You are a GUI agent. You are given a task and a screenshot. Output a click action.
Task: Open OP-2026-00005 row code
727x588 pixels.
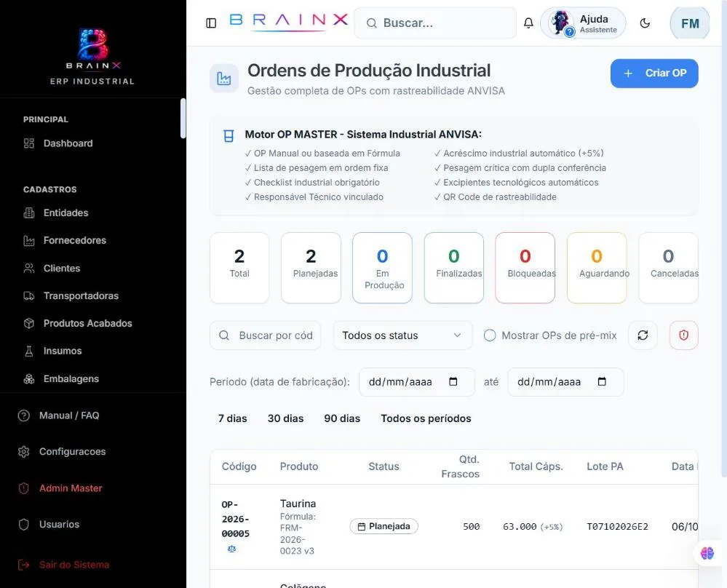coord(236,519)
